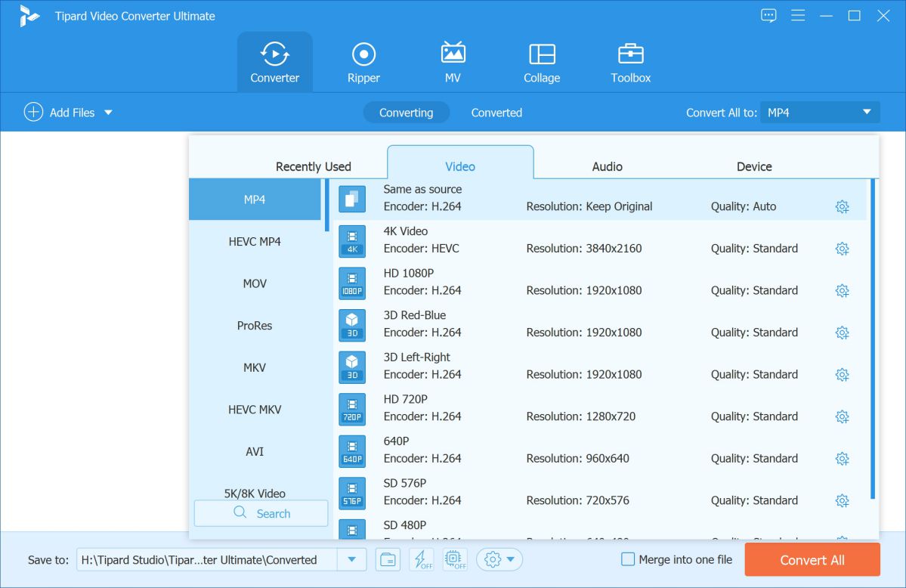Expand the Save to path dropdown

pyautogui.click(x=351, y=560)
